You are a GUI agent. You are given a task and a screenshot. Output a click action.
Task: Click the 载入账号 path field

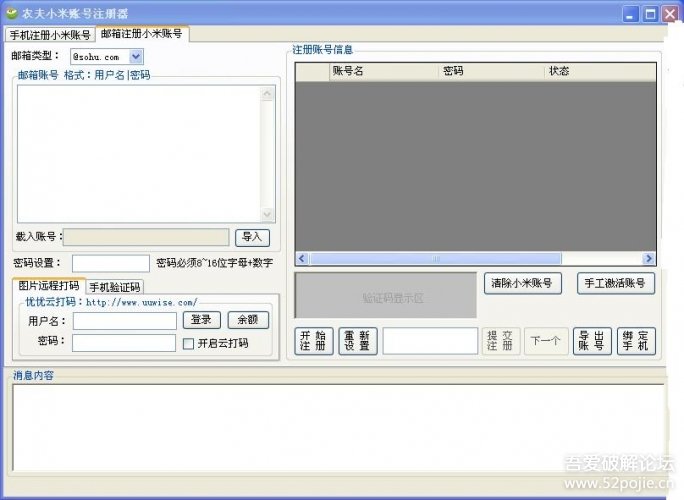pos(146,237)
